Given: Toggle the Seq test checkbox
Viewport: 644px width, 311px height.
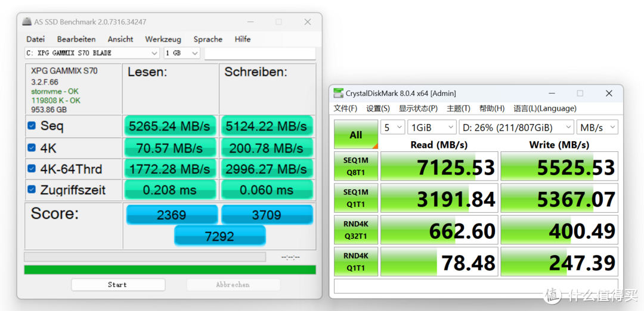Looking at the screenshot, I should click(x=32, y=126).
